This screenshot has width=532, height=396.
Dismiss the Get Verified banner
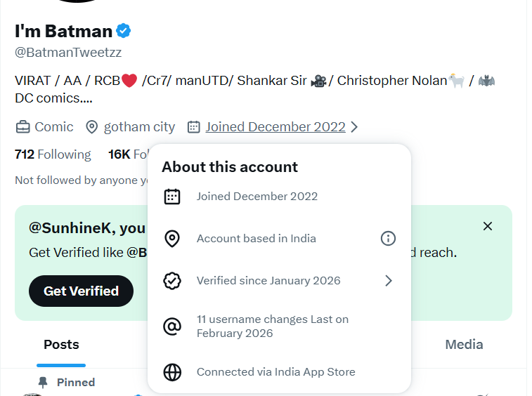488,226
